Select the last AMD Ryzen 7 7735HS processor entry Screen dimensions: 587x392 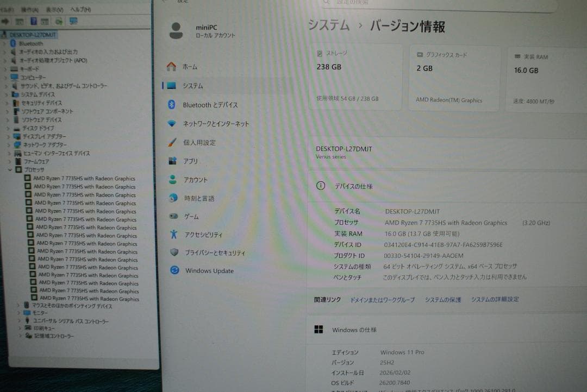click(x=90, y=299)
